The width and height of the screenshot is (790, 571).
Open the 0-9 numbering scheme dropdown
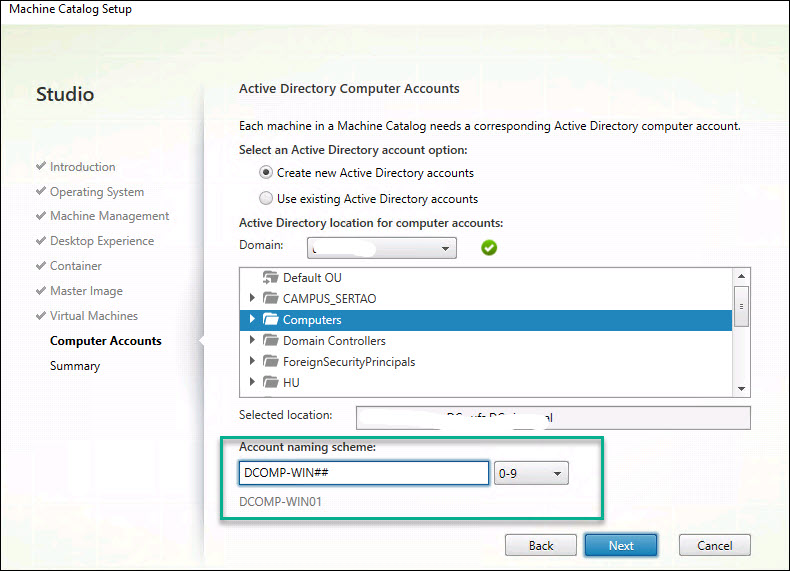coord(531,473)
